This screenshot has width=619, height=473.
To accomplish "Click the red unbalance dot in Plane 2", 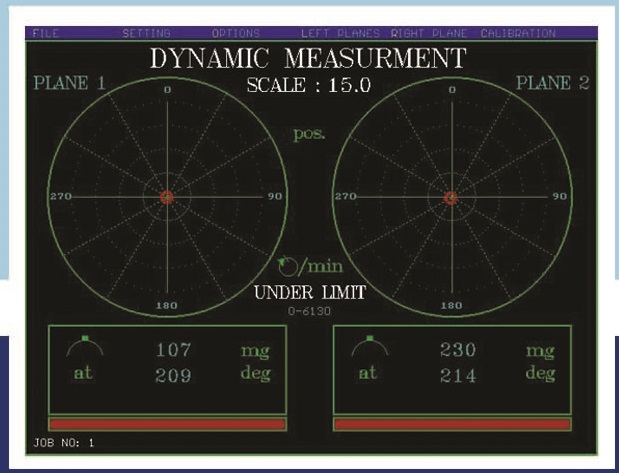I will click(x=451, y=198).
